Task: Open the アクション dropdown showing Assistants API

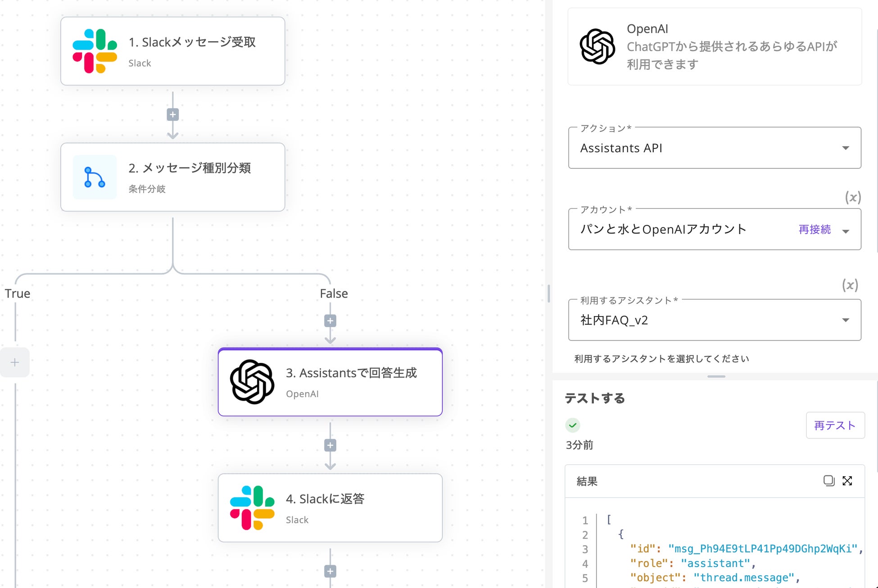Action: (714, 148)
